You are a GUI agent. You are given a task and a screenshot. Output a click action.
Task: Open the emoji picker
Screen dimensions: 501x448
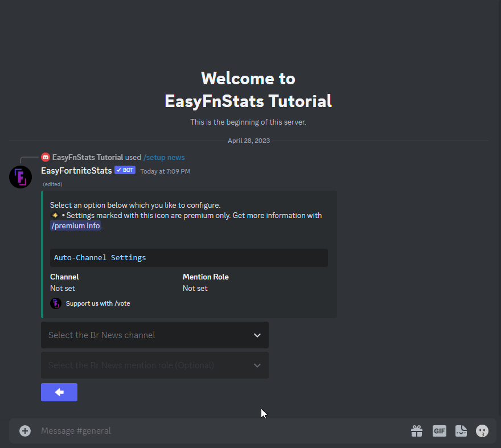[482, 431]
